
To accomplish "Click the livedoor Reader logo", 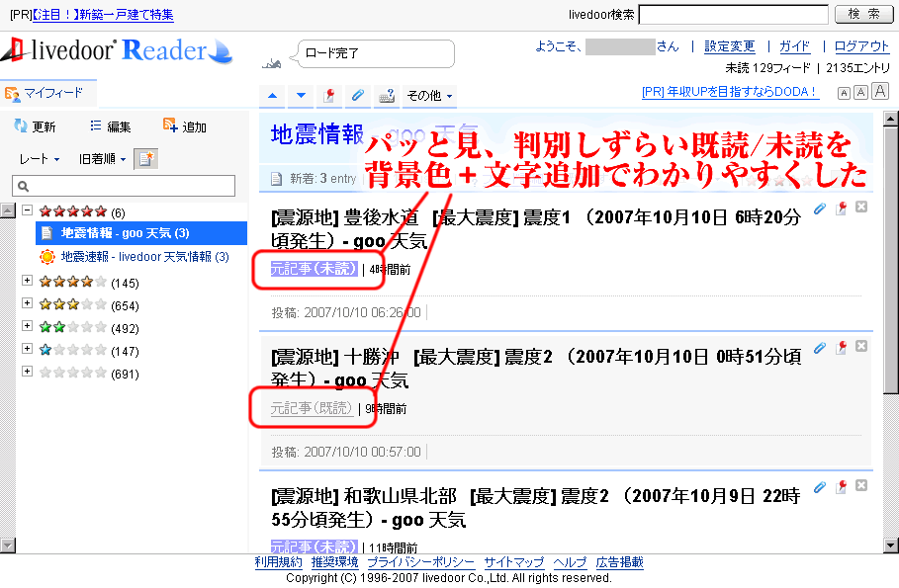I will click(x=117, y=50).
